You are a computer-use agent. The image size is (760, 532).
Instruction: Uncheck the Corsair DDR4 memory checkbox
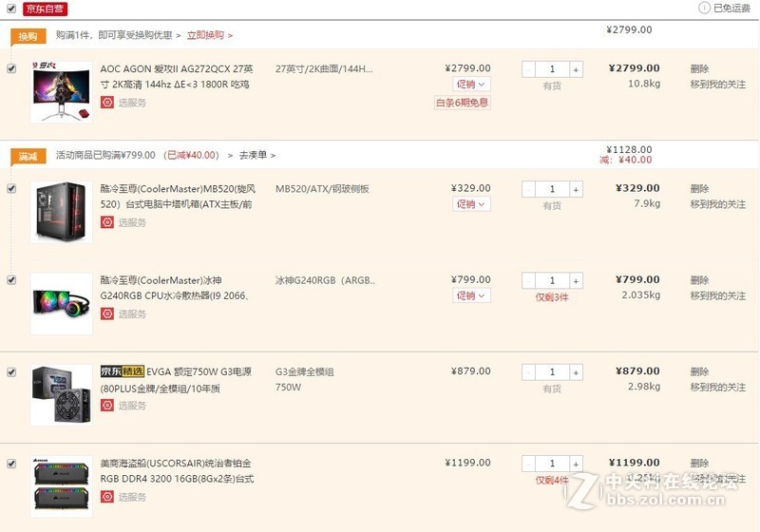(11, 464)
